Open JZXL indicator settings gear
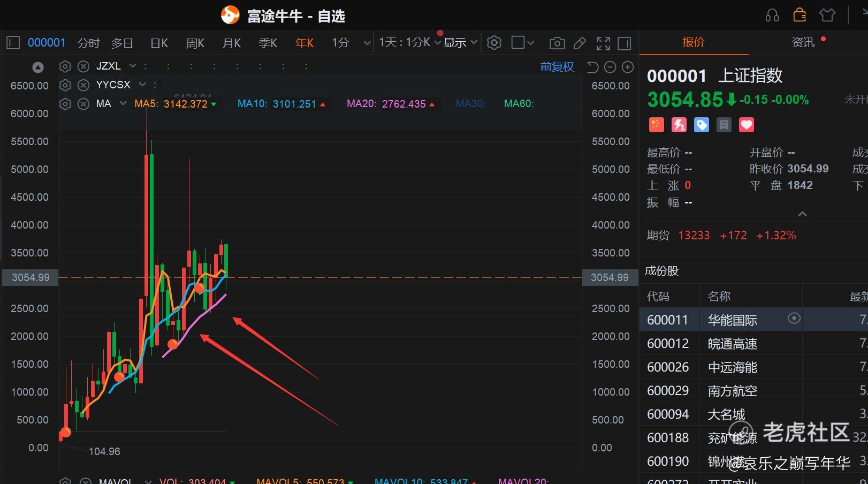The width and height of the screenshot is (868, 484). [65, 66]
